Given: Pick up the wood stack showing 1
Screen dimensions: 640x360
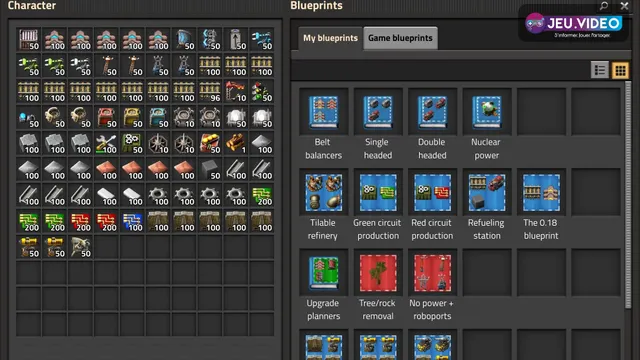Looking at the screenshot, I should (x=236, y=144).
